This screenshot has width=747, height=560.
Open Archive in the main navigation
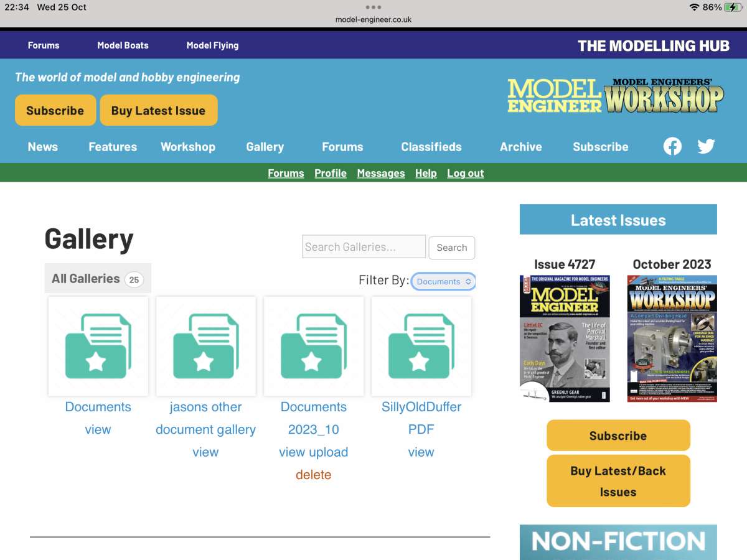pos(521,147)
